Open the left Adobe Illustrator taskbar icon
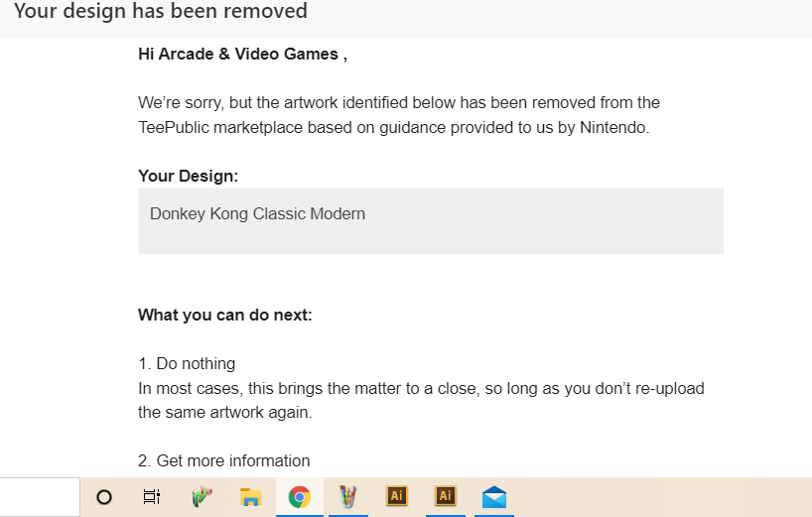 pos(396,496)
